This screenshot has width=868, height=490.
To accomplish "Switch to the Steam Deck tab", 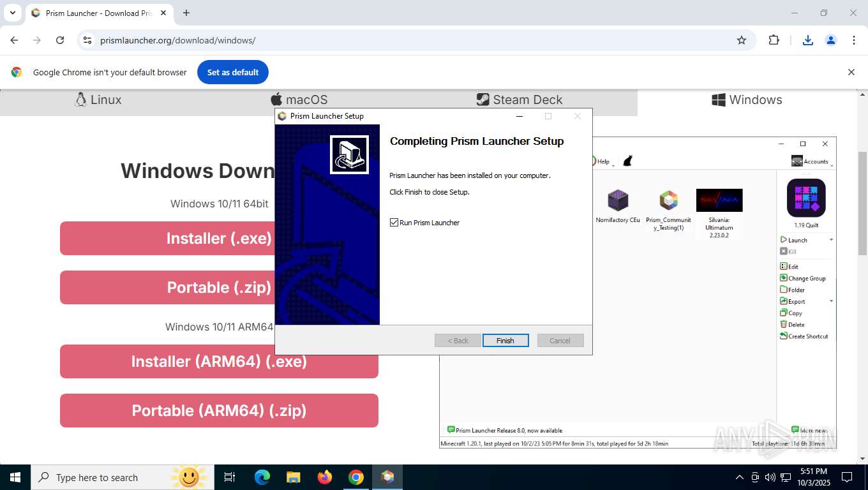I will 520,100.
